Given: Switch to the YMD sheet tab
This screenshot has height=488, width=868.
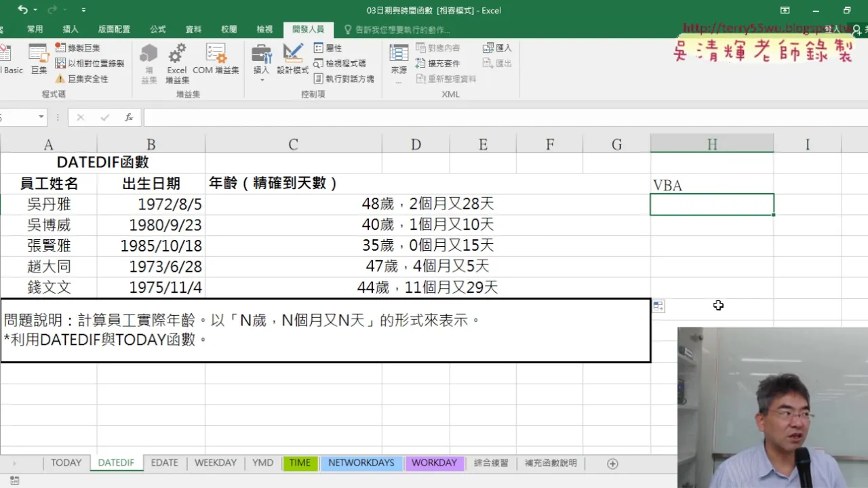Looking at the screenshot, I should tap(262, 463).
